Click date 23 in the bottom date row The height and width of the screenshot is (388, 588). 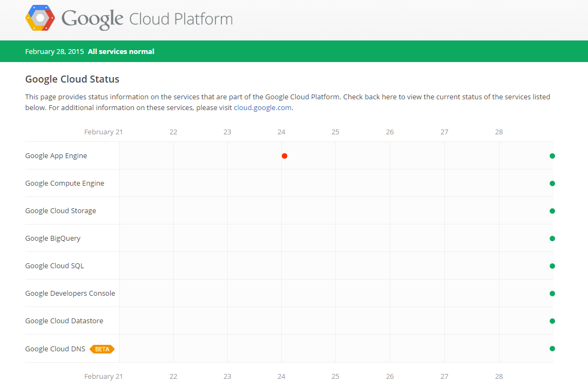tap(227, 376)
